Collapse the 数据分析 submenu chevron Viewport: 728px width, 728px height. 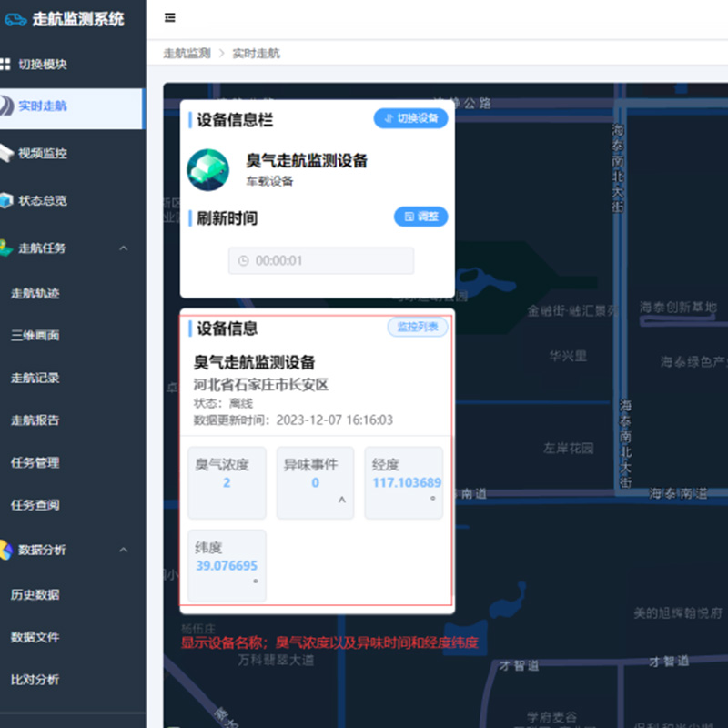pyautogui.click(x=124, y=550)
